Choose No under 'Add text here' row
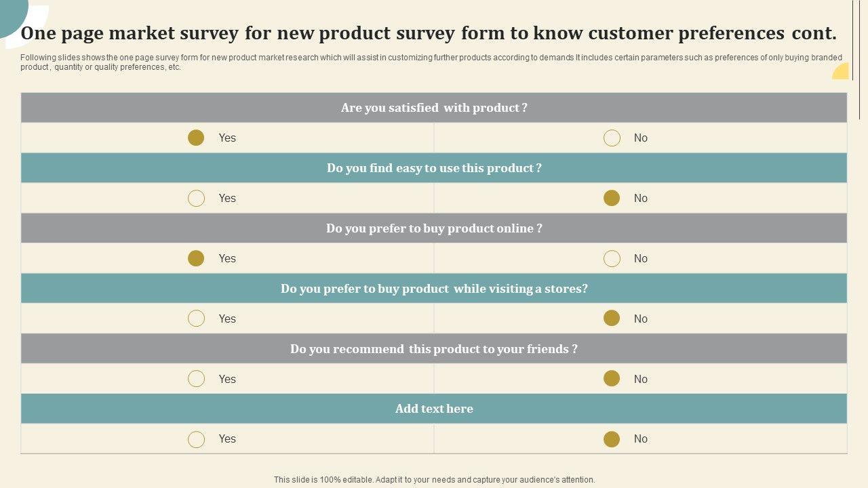Screen dimensions: 868x488 pyautogui.click(x=612, y=439)
